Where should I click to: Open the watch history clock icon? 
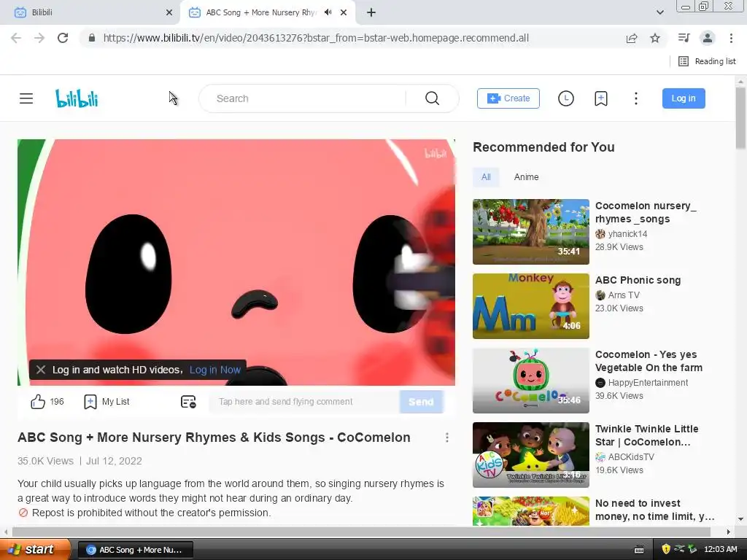pos(566,98)
